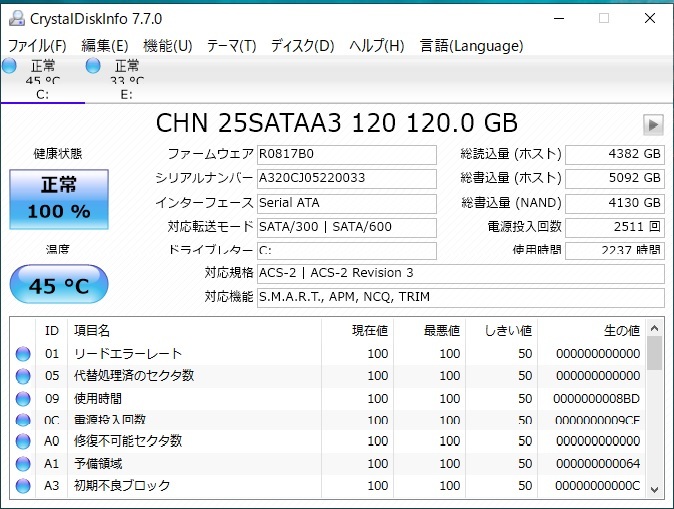Screen dimensions: 674x509
Task: Click the C: drive status circle icon
Action: 9,66
